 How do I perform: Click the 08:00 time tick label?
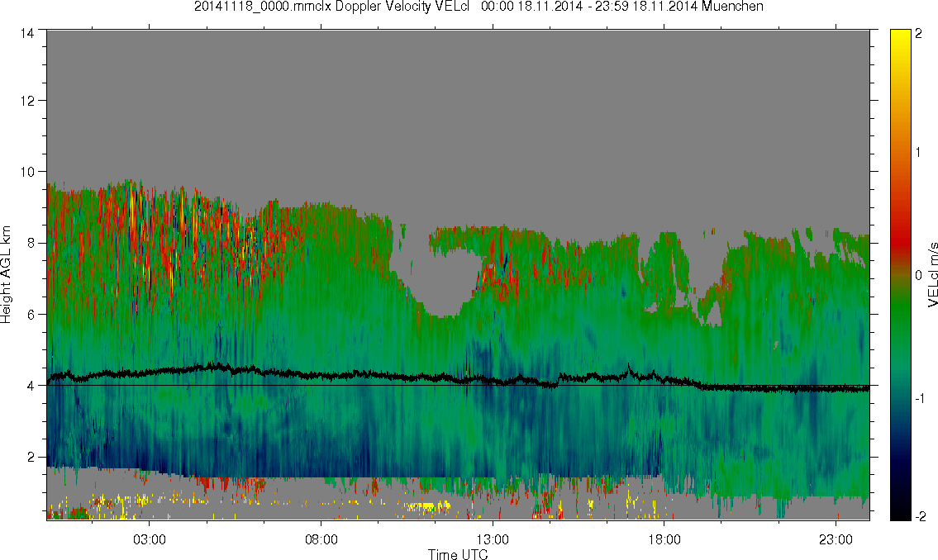click(321, 539)
